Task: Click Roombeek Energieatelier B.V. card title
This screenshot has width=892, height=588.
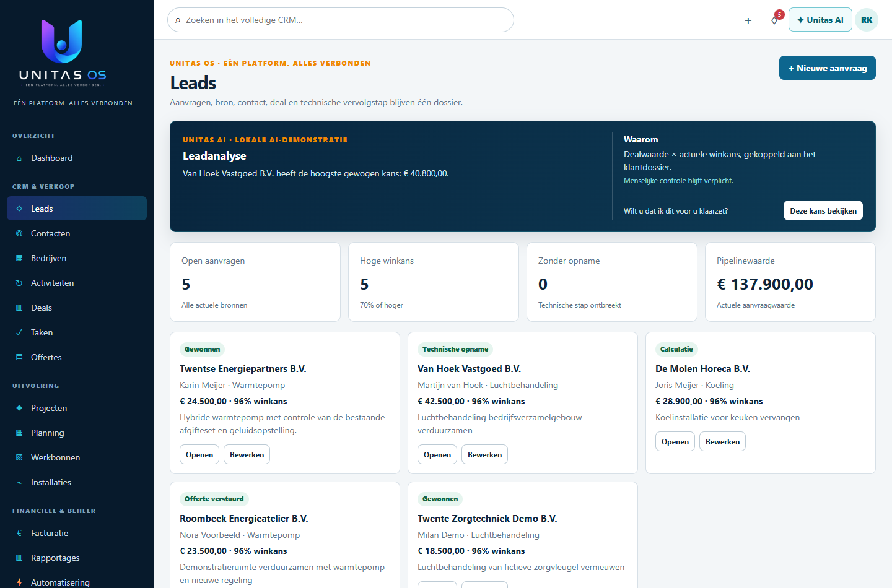Action: tap(244, 519)
